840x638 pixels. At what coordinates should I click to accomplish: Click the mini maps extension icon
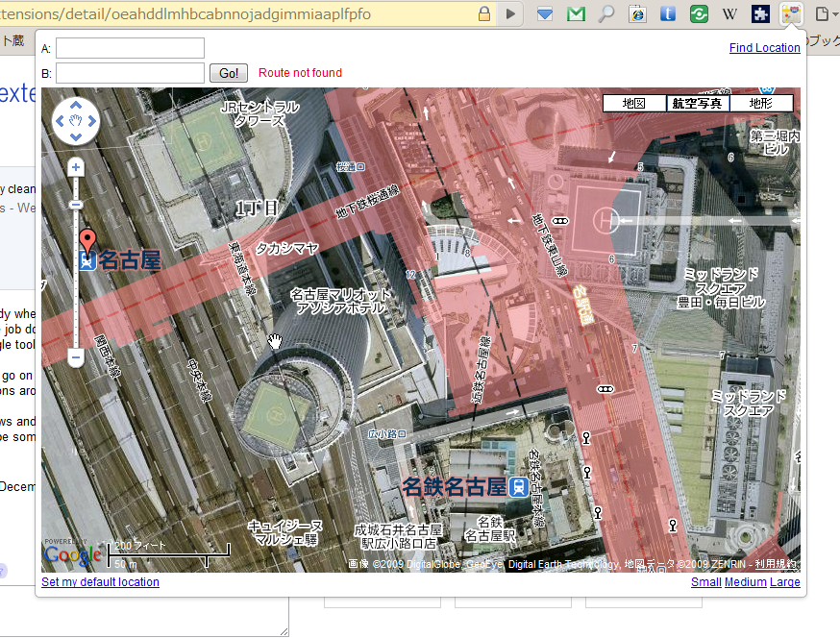(x=791, y=13)
